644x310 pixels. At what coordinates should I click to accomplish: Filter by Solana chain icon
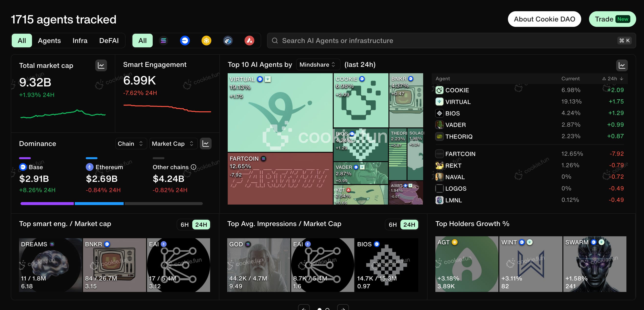coord(163,41)
